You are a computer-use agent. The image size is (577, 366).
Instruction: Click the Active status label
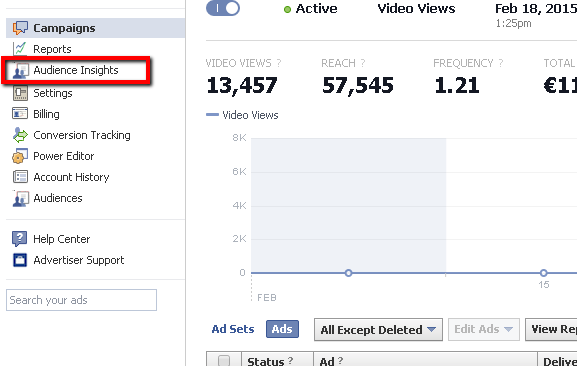coord(316,8)
